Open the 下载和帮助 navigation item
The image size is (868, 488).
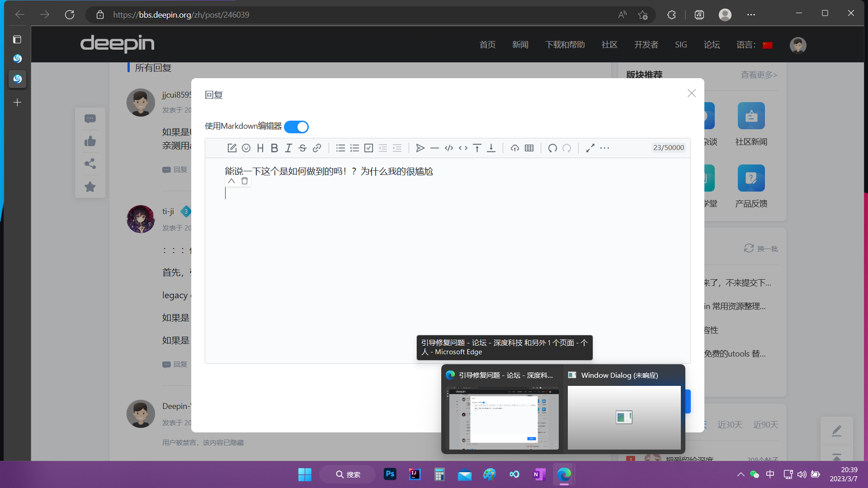point(565,45)
